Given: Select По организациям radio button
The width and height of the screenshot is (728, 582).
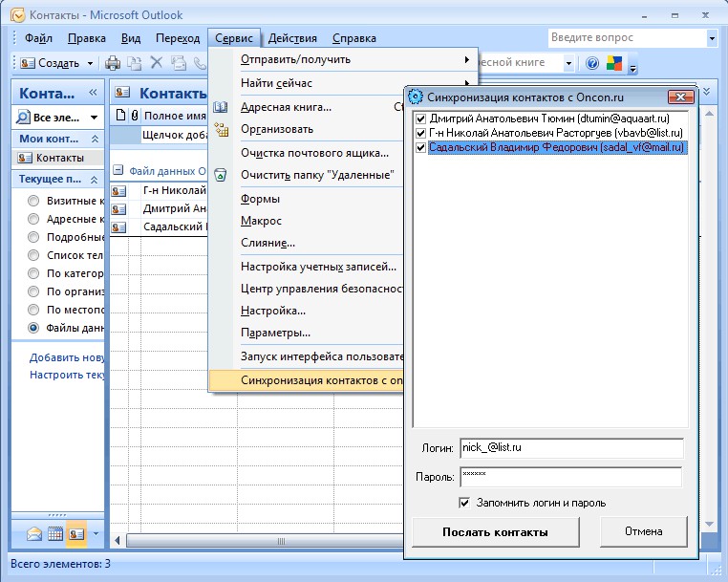Looking at the screenshot, I should point(33,291).
